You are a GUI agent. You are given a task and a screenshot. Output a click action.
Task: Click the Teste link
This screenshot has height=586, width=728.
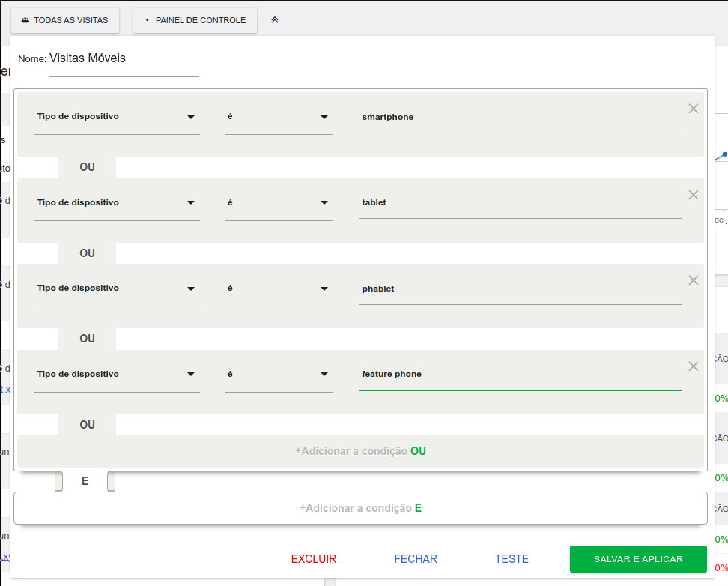click(512, 559)
